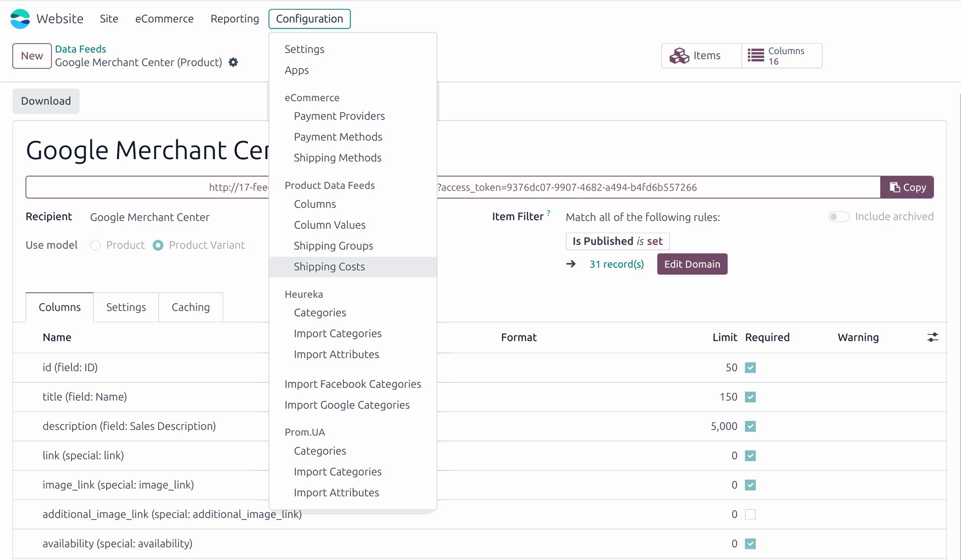
Task: Click the 5,000 limit value cell
Action: point(724,426)
